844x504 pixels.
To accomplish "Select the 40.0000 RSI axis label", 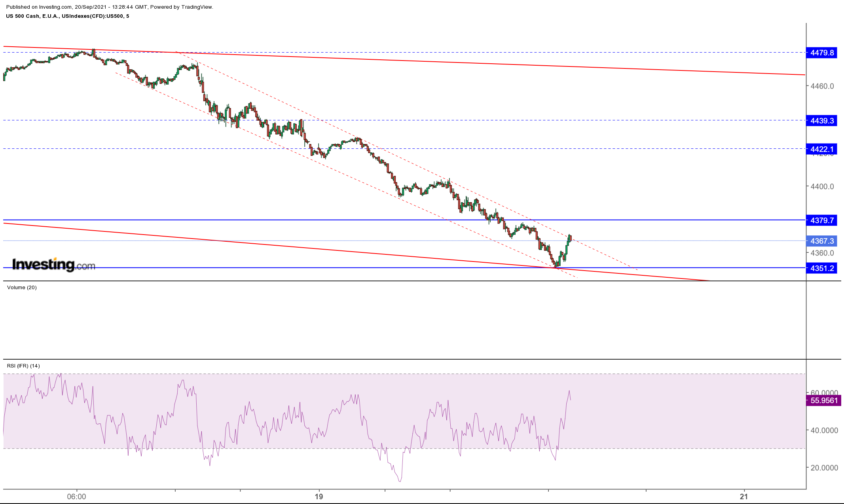I will coord(824,430).
